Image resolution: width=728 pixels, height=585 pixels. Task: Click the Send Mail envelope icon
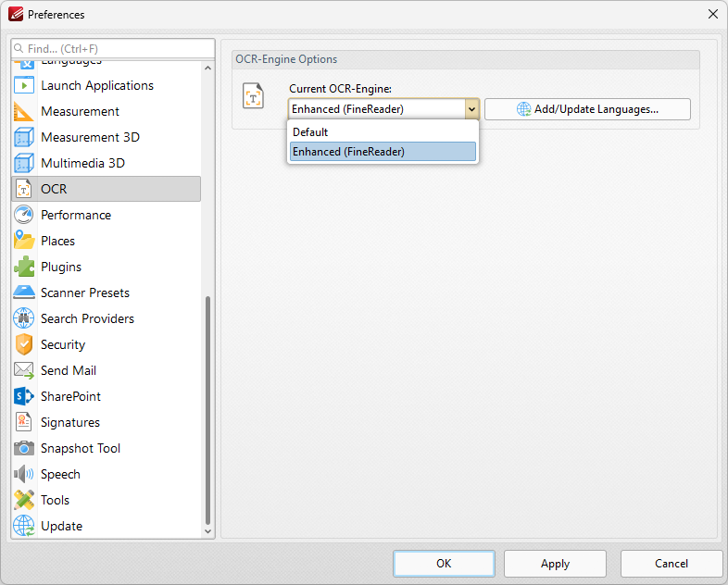(24, 370)
